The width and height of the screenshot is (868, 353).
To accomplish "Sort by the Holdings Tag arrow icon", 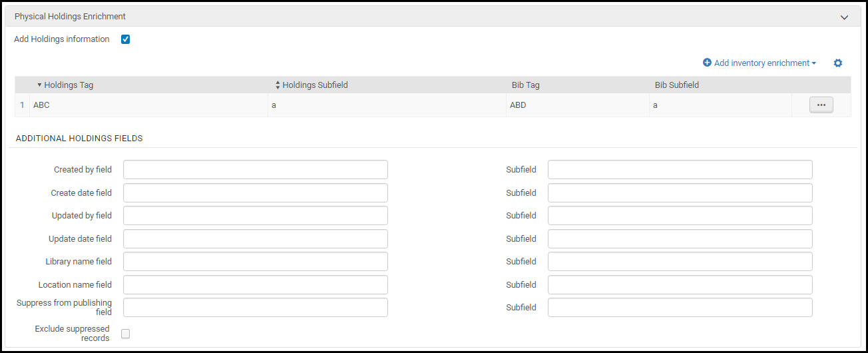I will (39, 85).
